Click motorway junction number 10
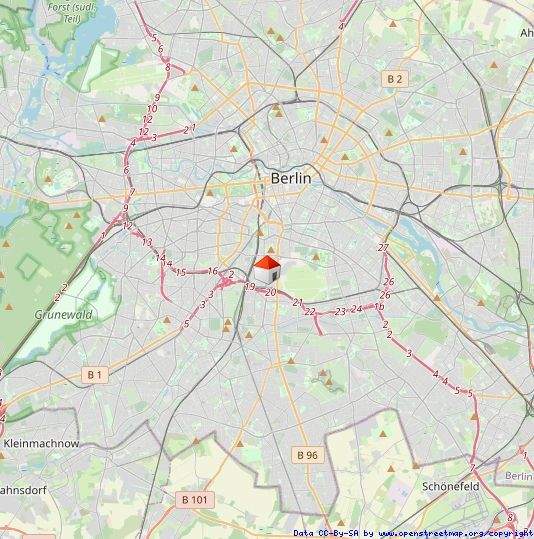The image size is (534, 539). click(x=152, y=109)
